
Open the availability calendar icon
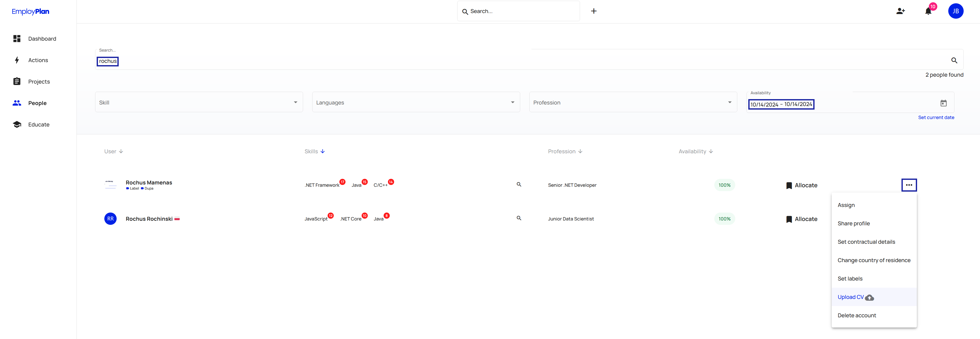click(943, 103)
